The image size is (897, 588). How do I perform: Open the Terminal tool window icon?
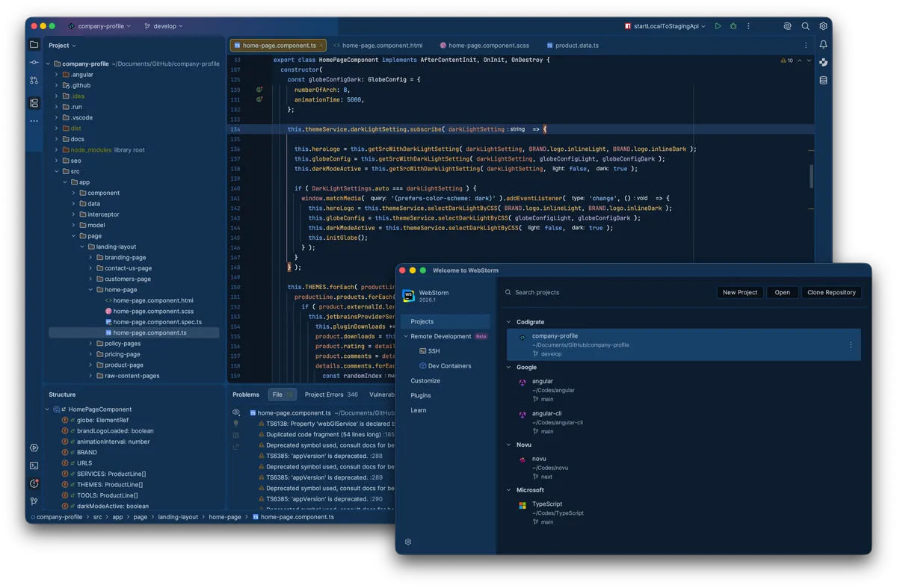(34, 466)
